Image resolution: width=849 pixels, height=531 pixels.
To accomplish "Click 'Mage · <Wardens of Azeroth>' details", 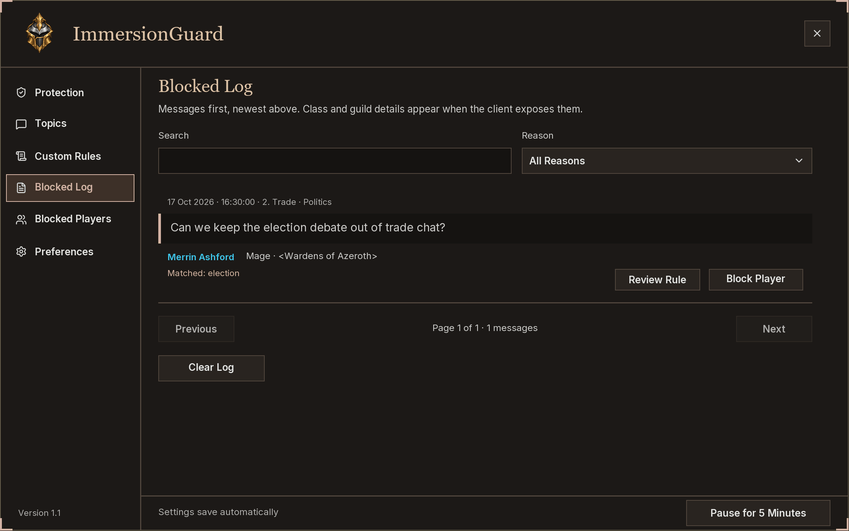I will point(311,256).
